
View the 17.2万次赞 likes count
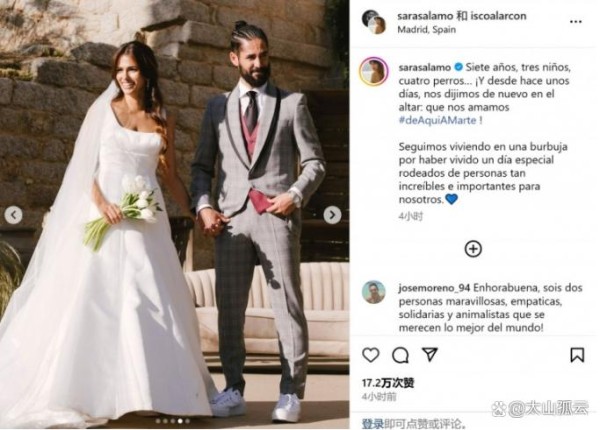[x=388, y=383]
